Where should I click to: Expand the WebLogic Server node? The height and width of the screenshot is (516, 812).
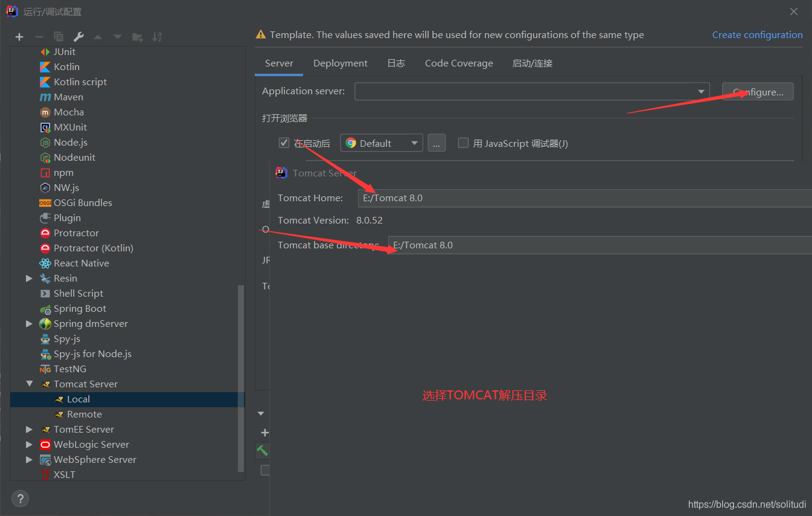click(29, 445)
